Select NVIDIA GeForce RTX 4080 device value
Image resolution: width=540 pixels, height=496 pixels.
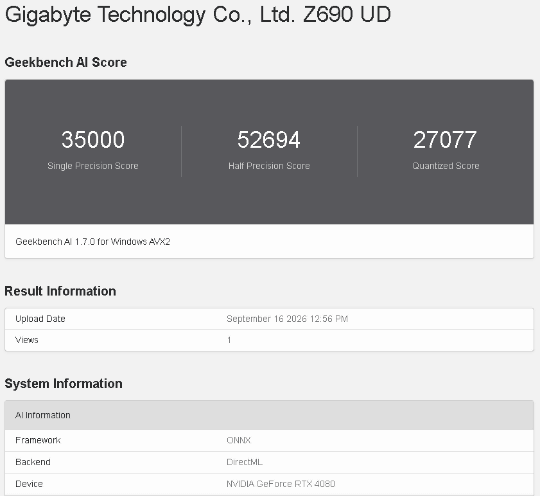click(x=281, y=484)
